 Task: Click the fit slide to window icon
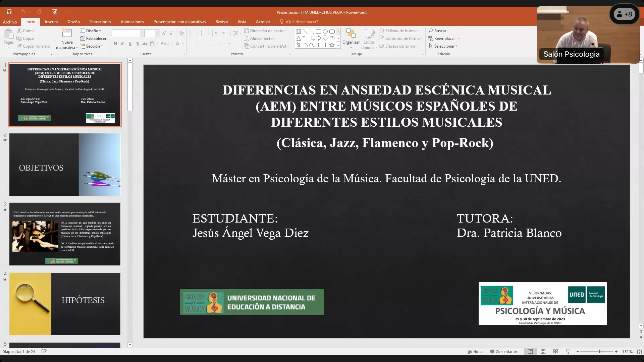pyautogui.click(x=639, y=352)
